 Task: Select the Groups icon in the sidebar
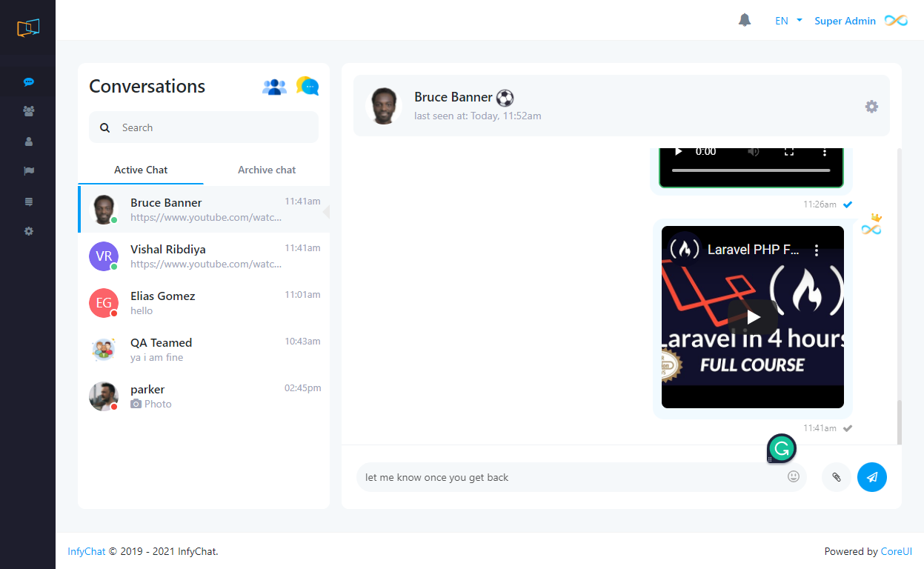click(x=28, y=110)
